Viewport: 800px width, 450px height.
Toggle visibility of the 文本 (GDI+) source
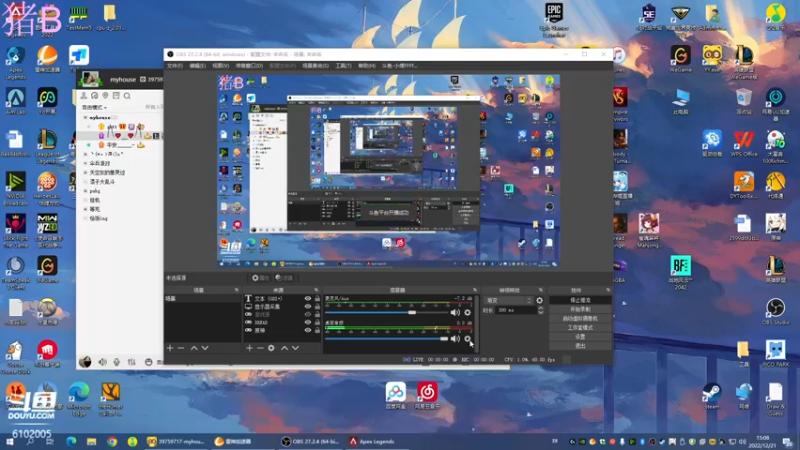coord(308,298)
